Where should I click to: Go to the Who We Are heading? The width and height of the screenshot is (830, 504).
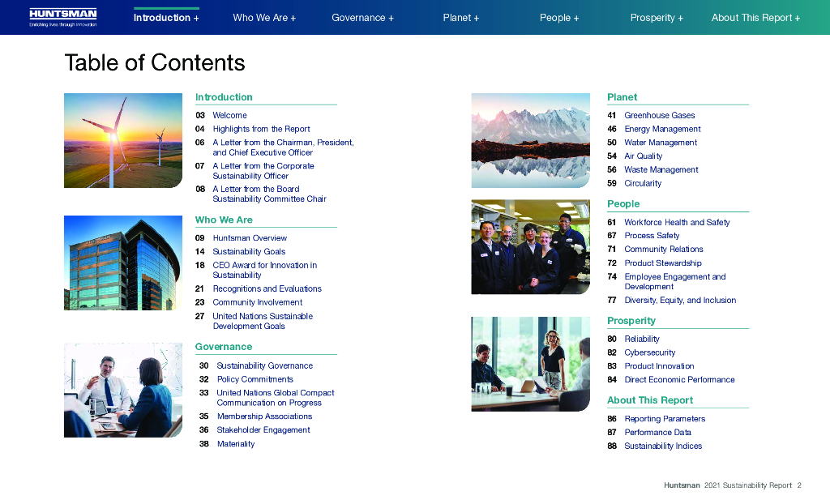coord(224,220)
